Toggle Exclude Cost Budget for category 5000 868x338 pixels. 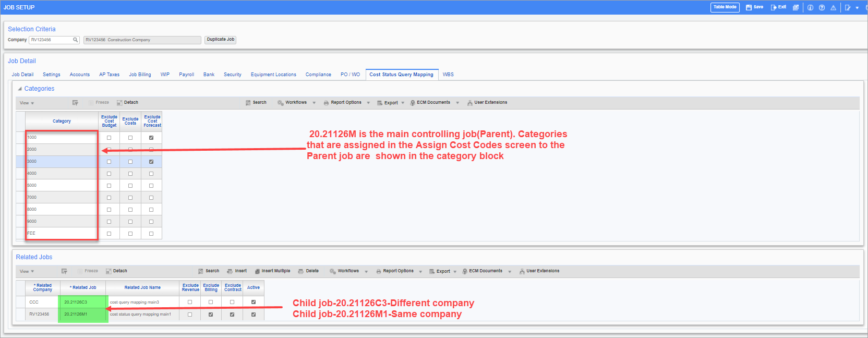pyautogui.click(x=109, y=186)
